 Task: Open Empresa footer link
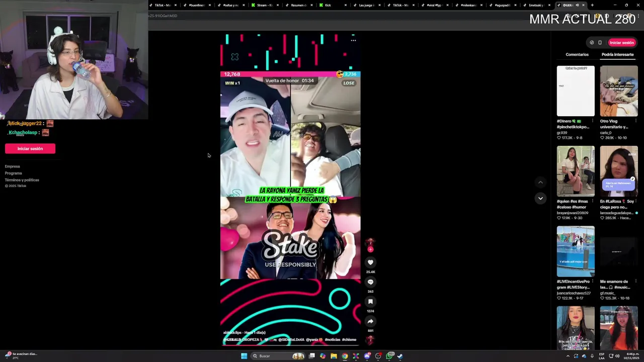(13, 166)
